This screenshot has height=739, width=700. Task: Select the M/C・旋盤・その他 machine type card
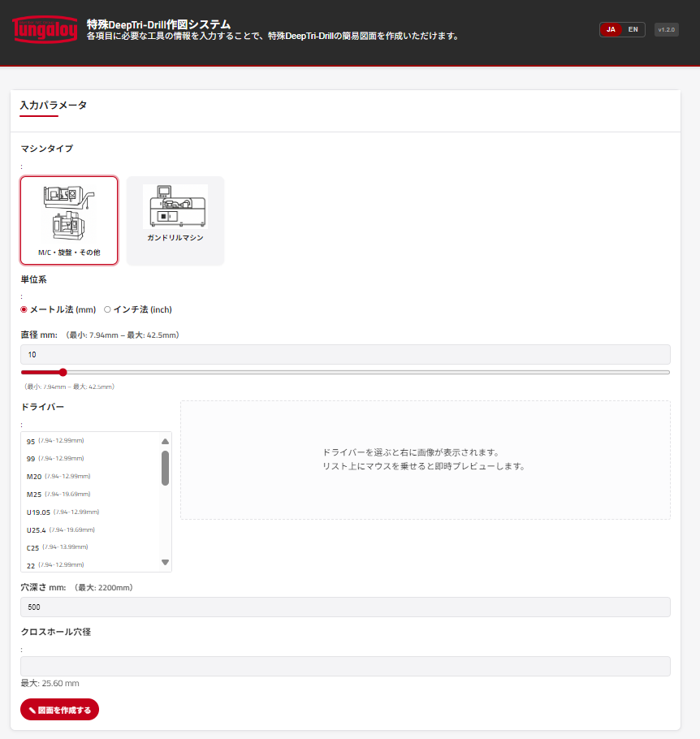point(69,221)
